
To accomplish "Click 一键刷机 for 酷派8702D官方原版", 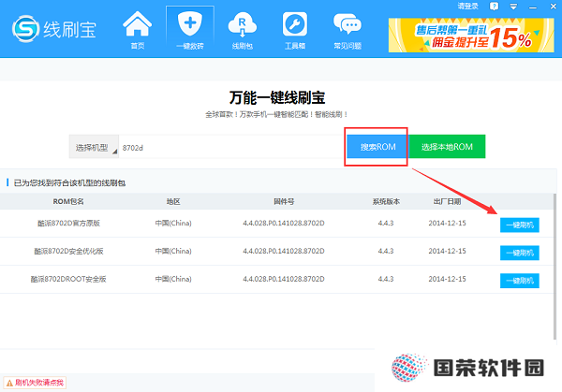I will (x=520, y=225).
